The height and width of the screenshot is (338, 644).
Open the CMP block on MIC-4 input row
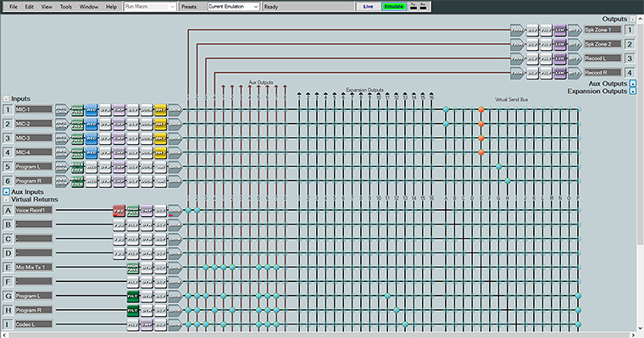[x=119, y=152]
